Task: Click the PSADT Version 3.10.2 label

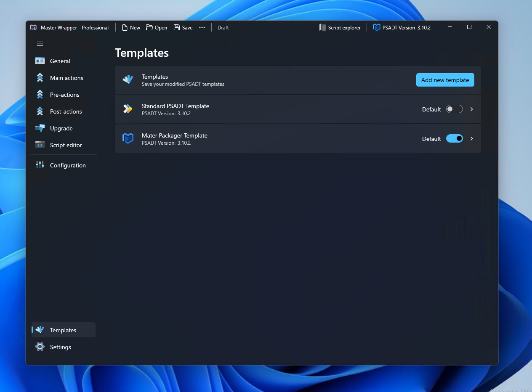Action: coord(407,28)
